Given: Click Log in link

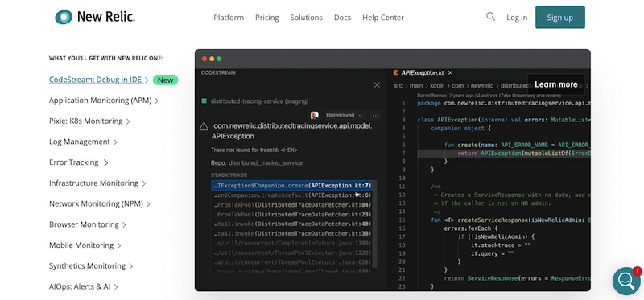Looking at the screenshot, I should (x=517, y=18).
